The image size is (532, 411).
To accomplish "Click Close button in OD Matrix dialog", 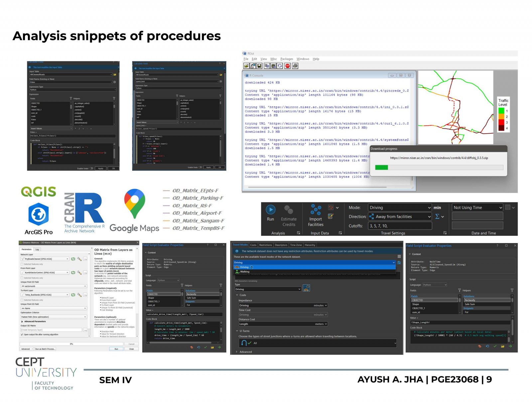I will click(132, 349).
